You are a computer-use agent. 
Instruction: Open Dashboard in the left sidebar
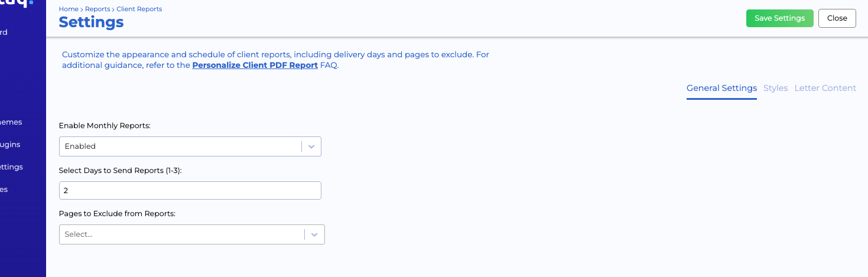pyautogui.click(x=5, y=32)
